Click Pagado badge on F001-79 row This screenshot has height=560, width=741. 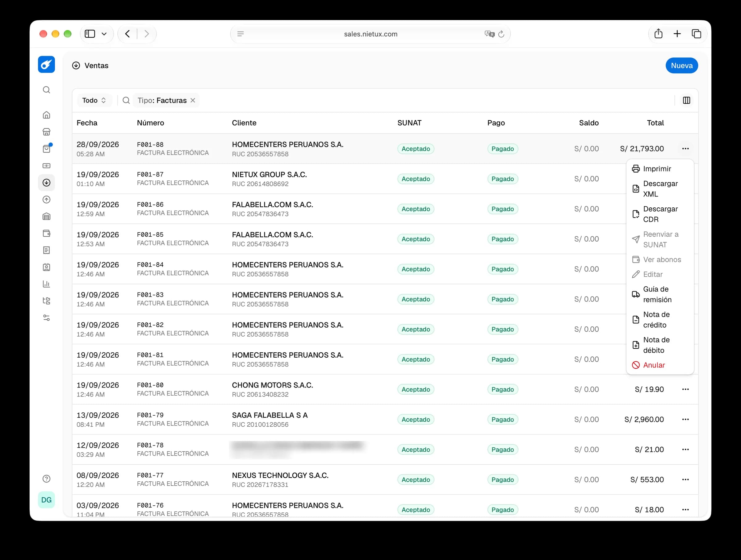502,419
